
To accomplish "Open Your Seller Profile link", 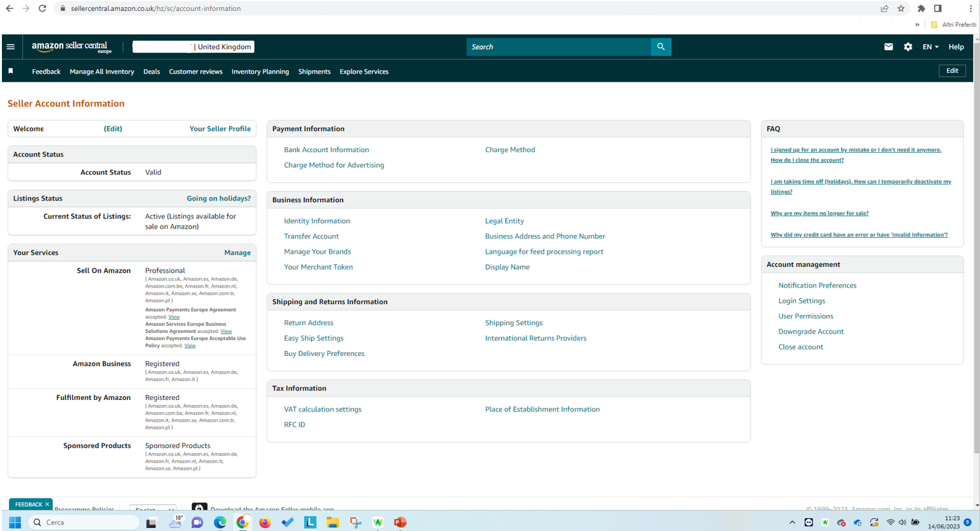I will tap(220, 128).
